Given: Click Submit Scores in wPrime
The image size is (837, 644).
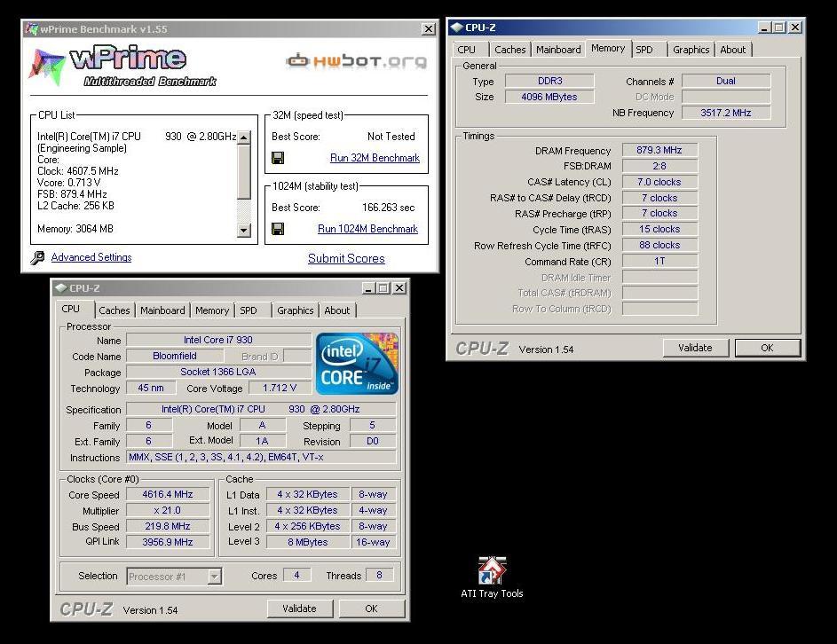Looking at the screenshot, I should pyautogui.click(x=346, y=258).
